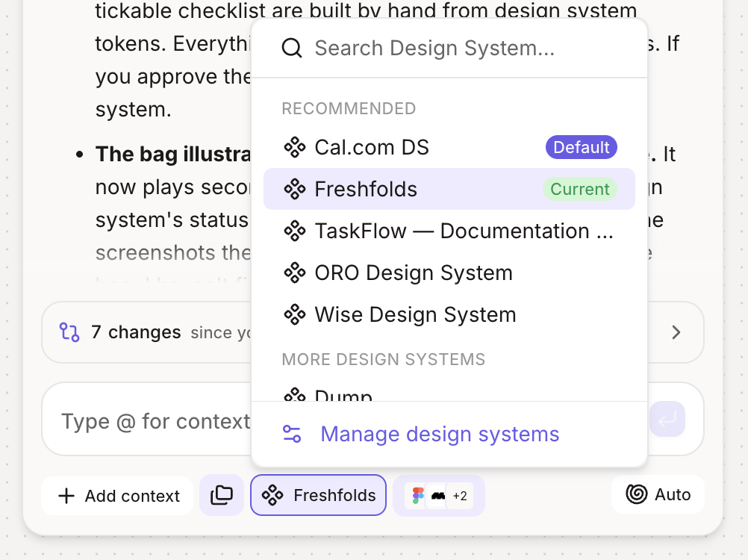
Task: Click the plus icon in Add context
Action: point(66,496)
